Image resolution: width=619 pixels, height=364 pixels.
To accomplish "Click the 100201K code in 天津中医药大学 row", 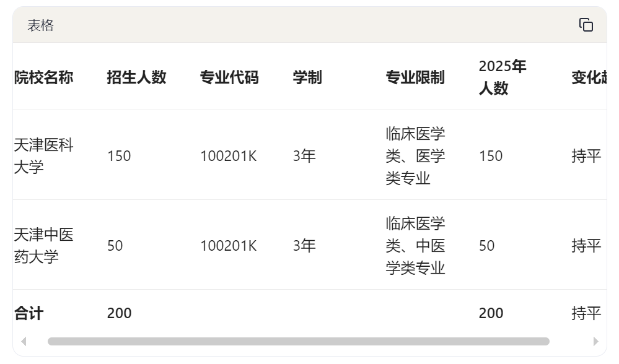I will pos(229,246).
